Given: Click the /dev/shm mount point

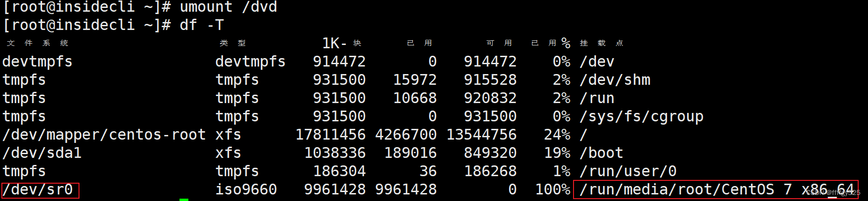Looking at the screenshot, I should tap(615, 80).
